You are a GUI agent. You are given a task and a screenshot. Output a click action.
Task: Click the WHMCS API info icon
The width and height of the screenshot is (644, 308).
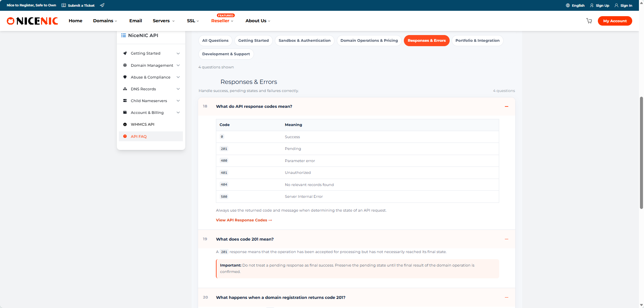coord(125,124)
